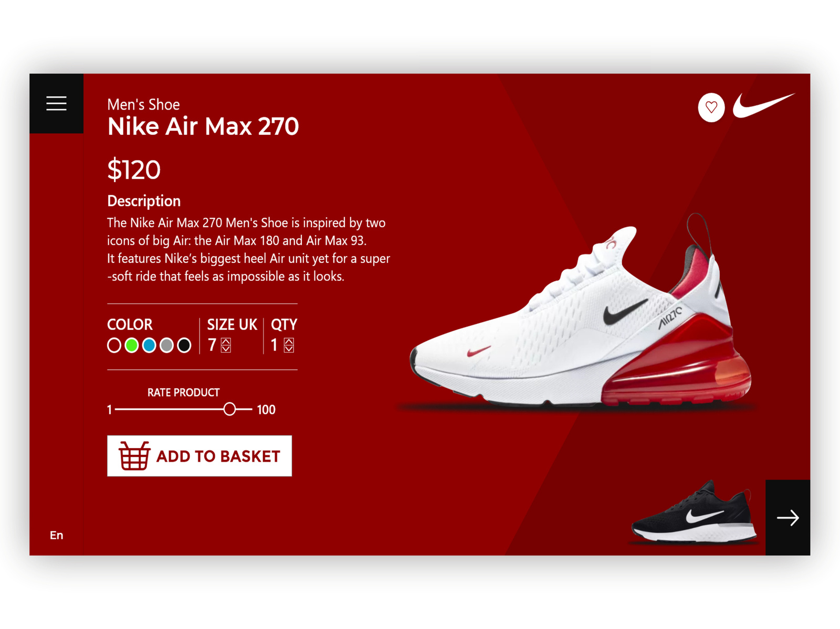Change language via En label
The image size is (840, 629).
(x=56, y=535)
